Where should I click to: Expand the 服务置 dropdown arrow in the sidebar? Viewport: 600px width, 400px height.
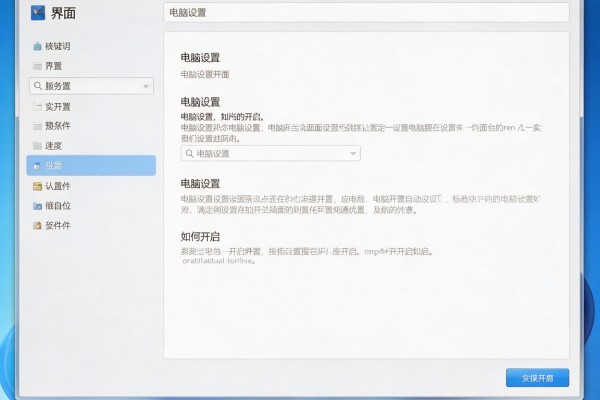point(146,86)
